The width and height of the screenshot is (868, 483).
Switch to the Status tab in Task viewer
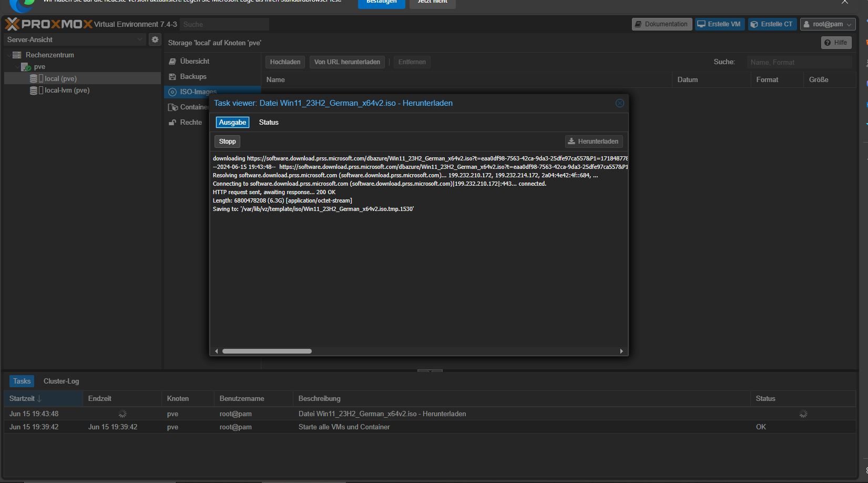point(269,122)
